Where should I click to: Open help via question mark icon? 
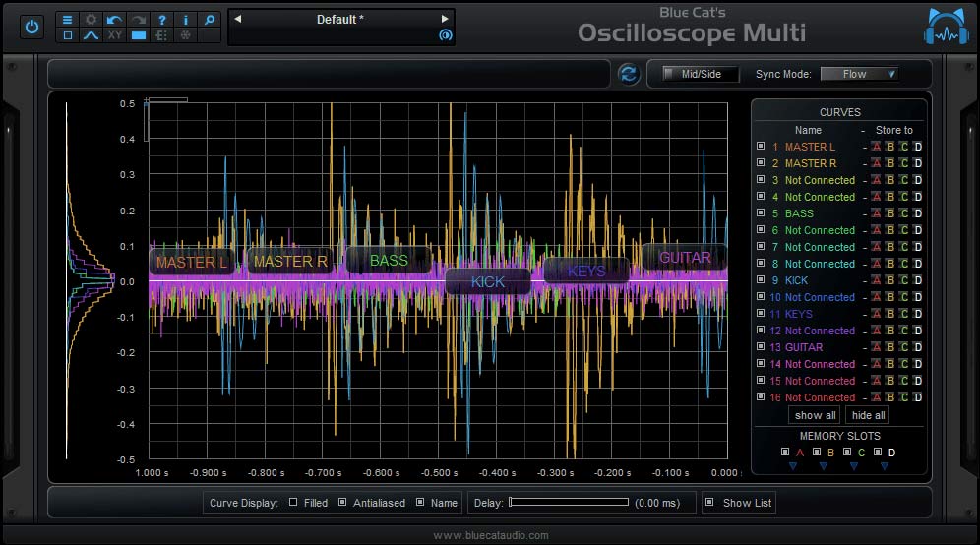[161, 20]
